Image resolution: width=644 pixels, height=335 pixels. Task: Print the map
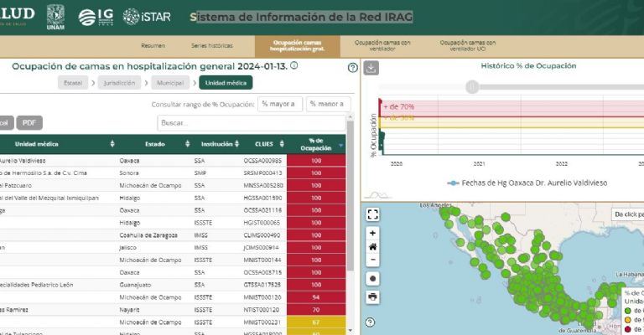click(x=373, y=296)
